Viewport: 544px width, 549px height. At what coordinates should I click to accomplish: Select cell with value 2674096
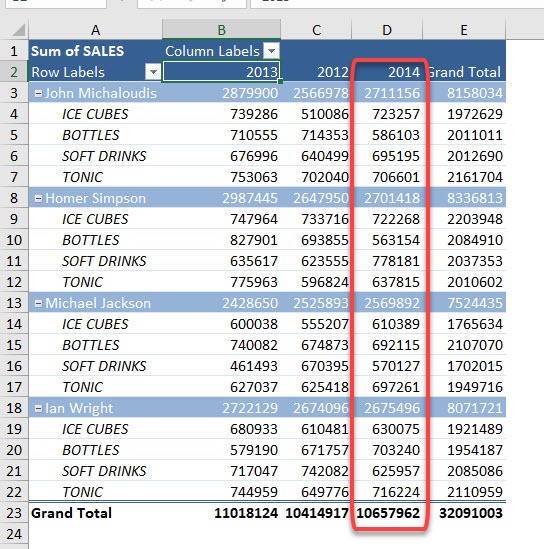(316, 408)
